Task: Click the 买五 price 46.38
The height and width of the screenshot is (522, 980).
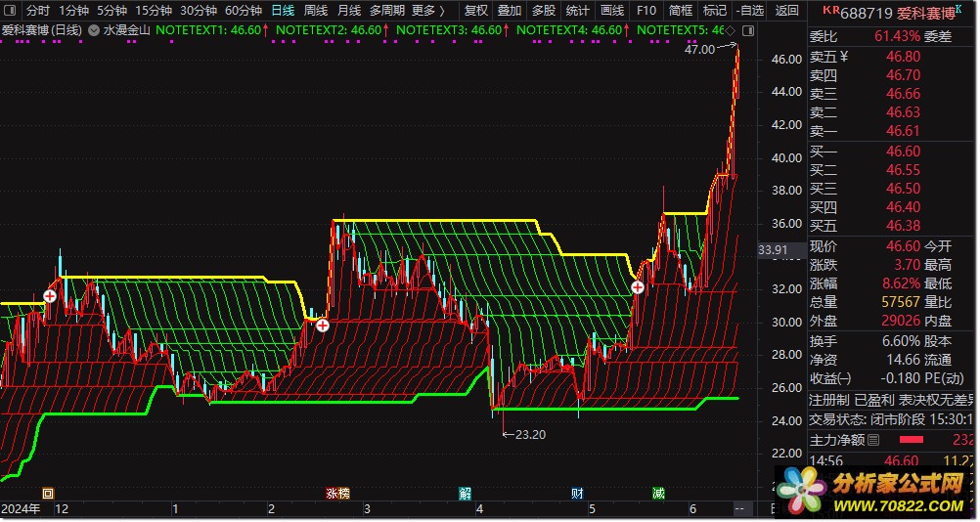Action: (x=903, y=226)
